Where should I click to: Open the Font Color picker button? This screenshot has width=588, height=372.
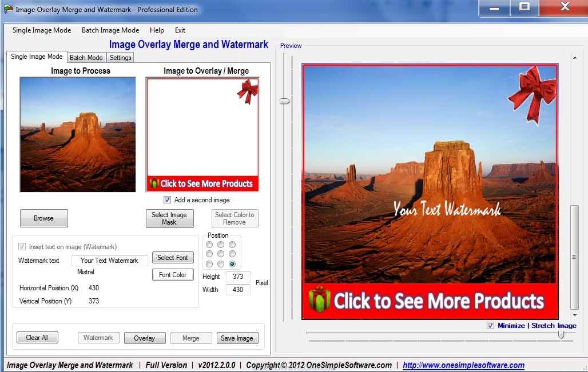[173, 275]
